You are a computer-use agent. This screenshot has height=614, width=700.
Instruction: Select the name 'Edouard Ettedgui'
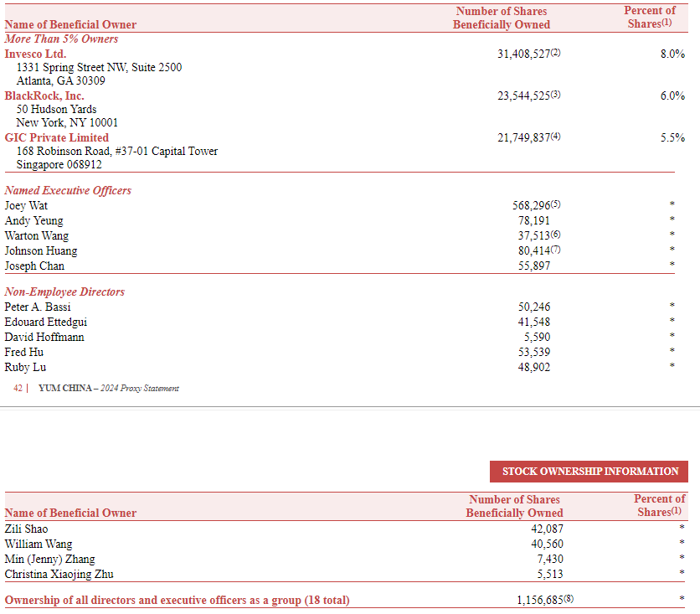[45, 322]
